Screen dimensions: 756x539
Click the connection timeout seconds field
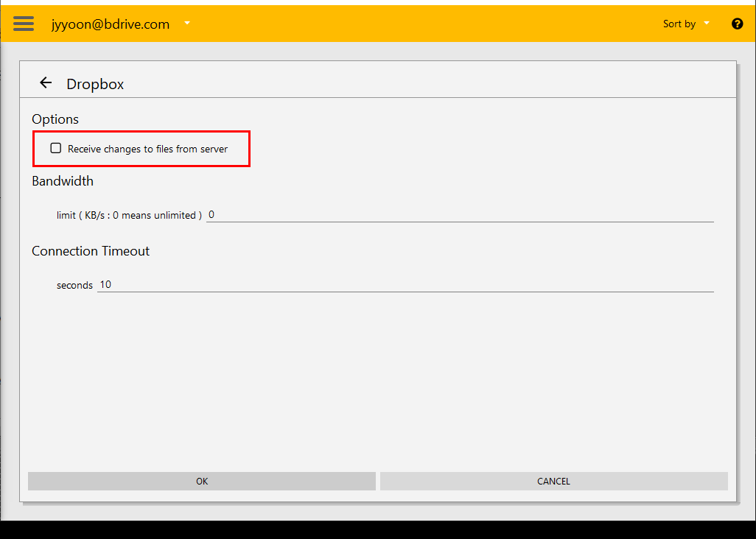point(405,285)
